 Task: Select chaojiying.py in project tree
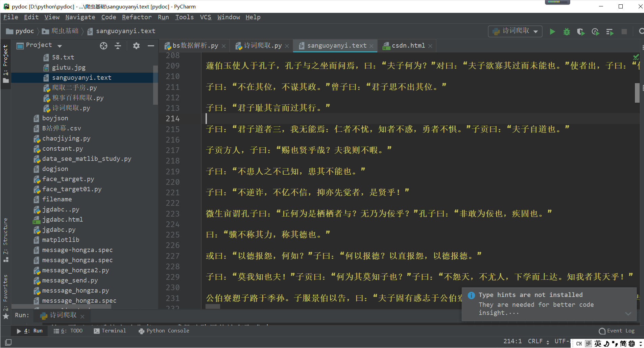[62, 139]
